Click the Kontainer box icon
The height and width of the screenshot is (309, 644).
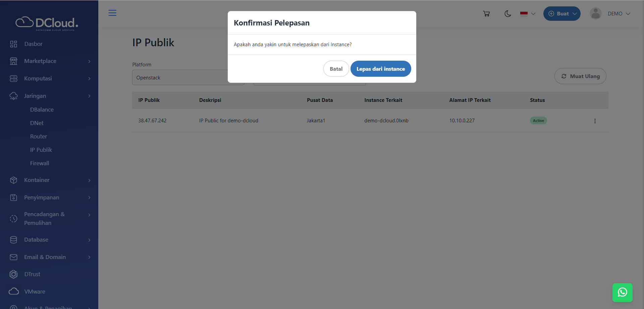tap(13, 180)
